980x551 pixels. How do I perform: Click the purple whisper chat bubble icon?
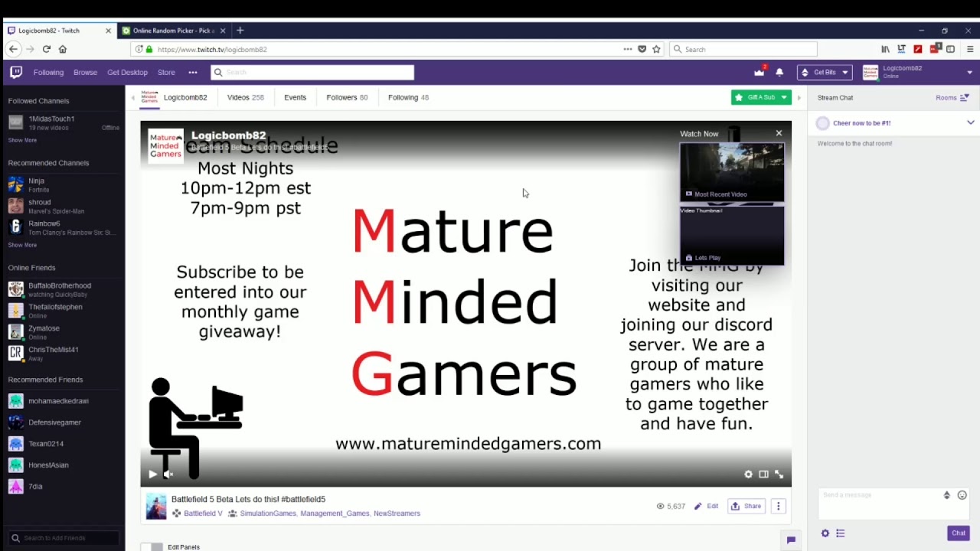[x=791, y=540]
